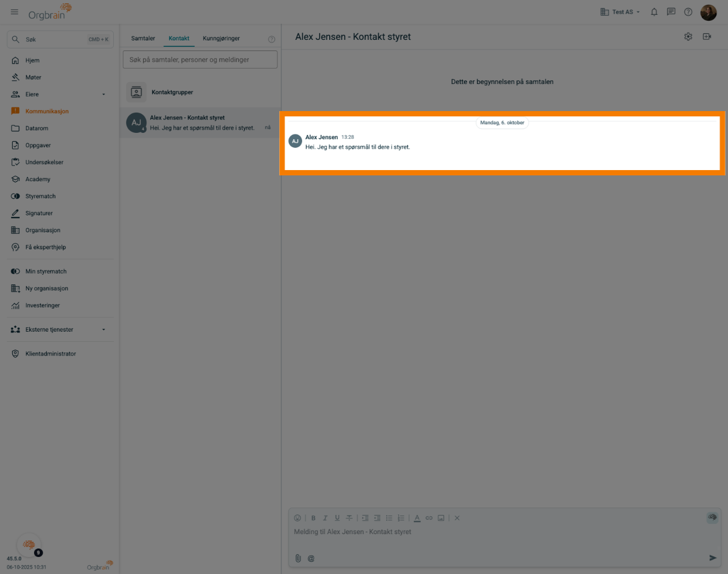This screenshot has height=574, width=728.
Task: Open conversation settings gear
Action: pos(688,37)
